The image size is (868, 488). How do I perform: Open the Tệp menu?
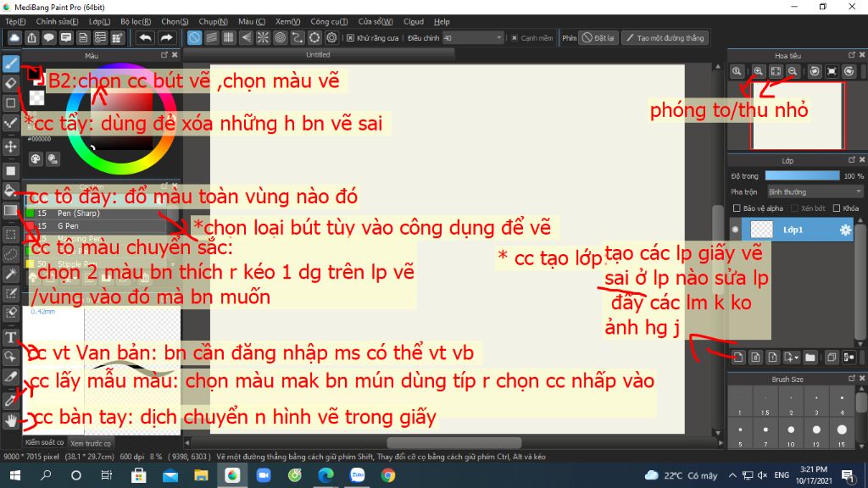(x=15, y=21)
